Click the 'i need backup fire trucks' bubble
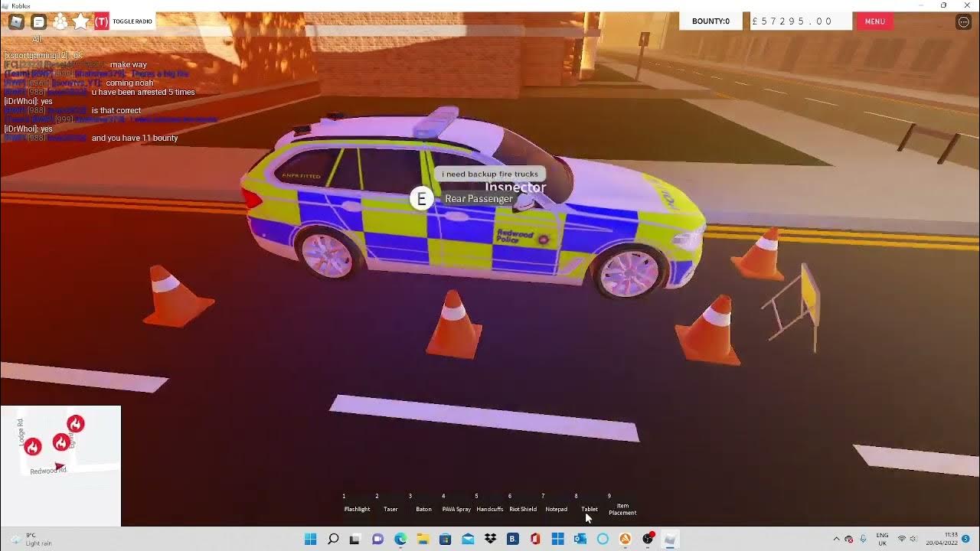 [x=490, y=174]
